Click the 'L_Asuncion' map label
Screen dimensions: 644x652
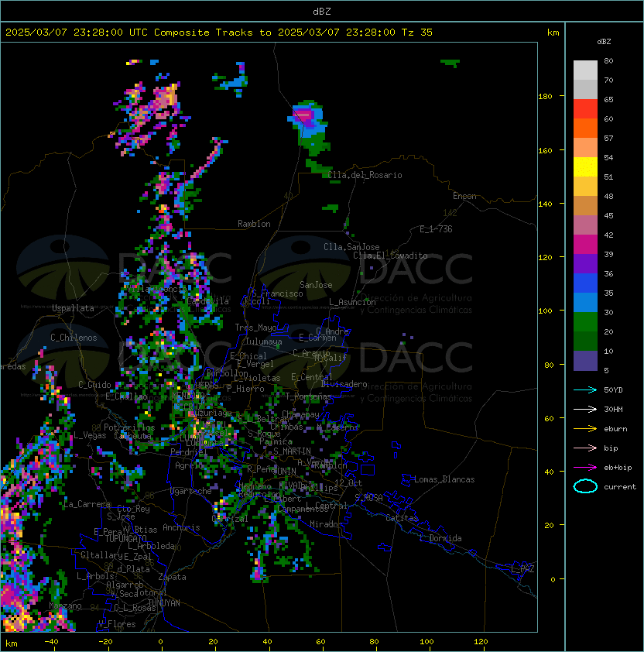pos(352,302)
